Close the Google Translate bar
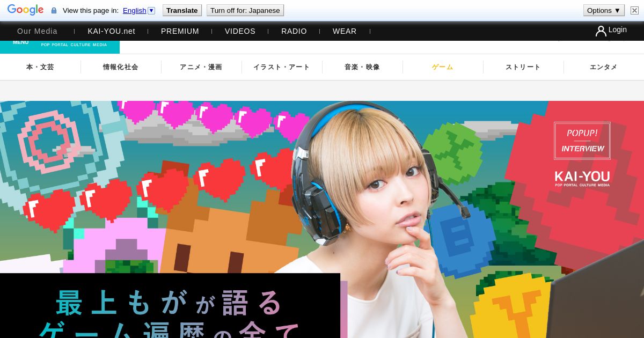This screenshot has width=644, height=338. coord(634,10)
